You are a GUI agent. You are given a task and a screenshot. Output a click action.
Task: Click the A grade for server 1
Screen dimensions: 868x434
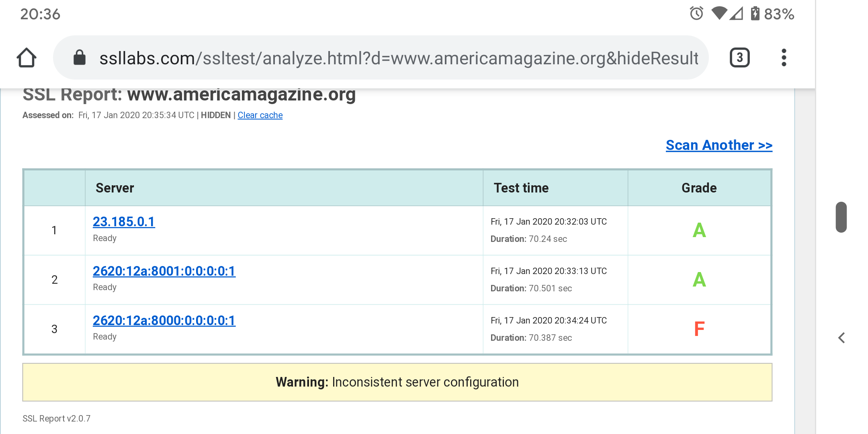pyautogui.click(x=699, y=230)
